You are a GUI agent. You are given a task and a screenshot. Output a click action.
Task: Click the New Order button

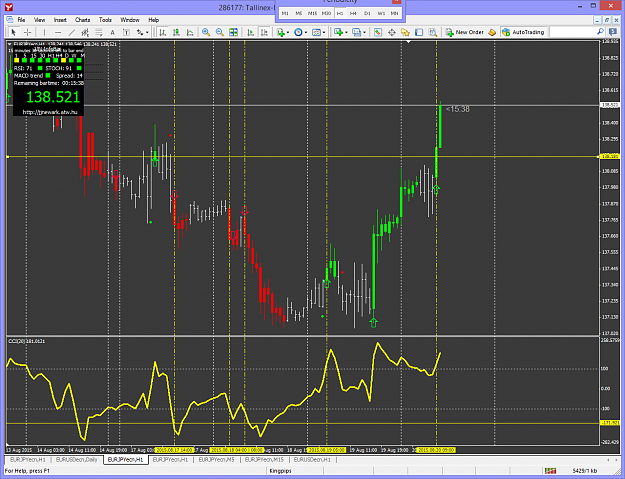464,32
